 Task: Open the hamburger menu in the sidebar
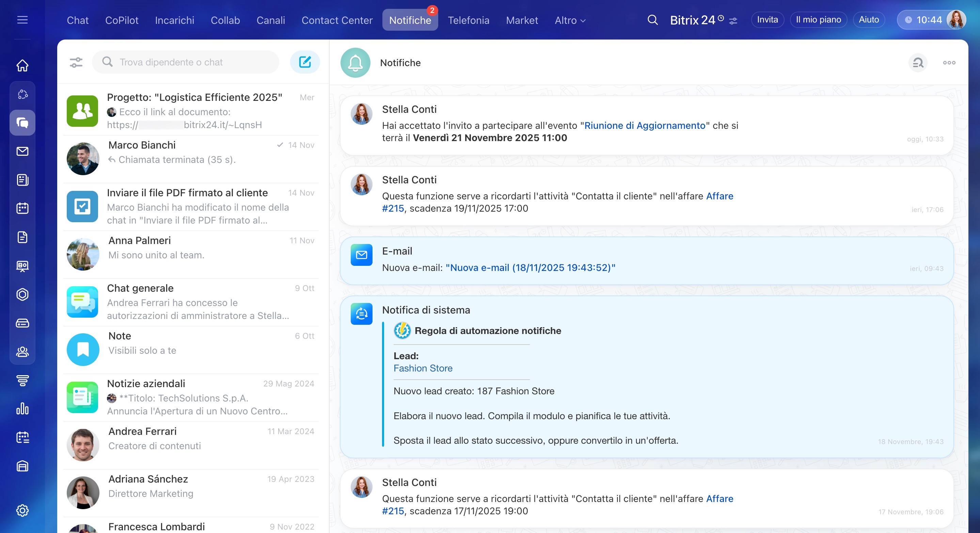click(x=22, y=20)
